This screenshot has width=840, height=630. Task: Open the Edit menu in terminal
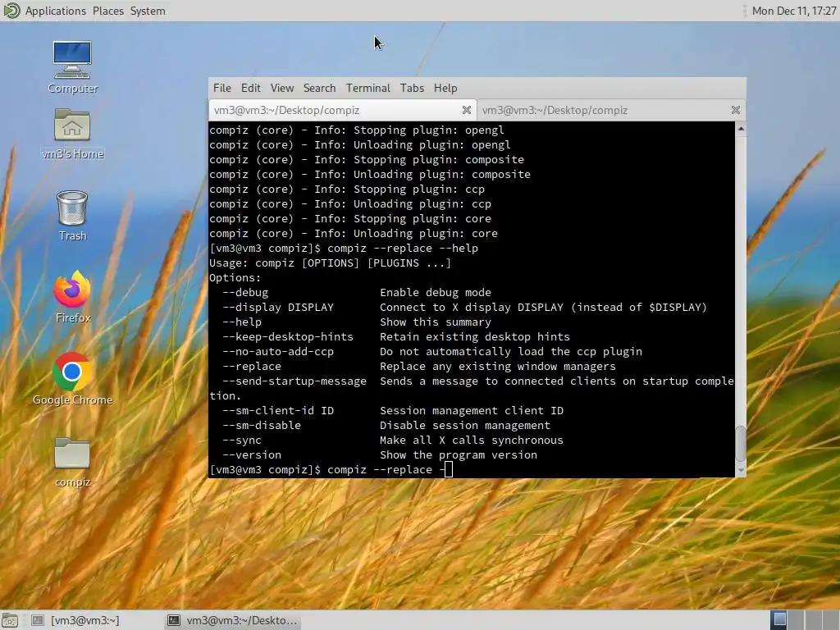pos(251,88)
